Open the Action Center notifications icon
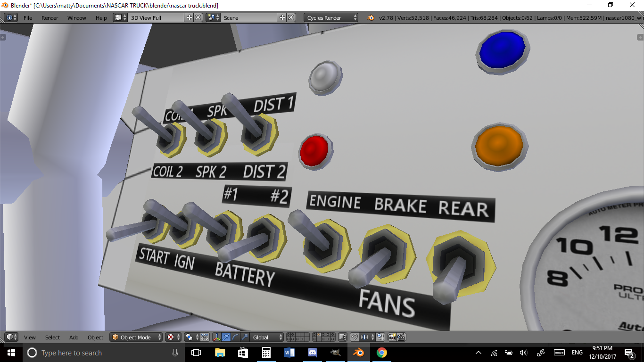This screenshot has height=362, width=644. pyautogui.click(x=629, y=353)
